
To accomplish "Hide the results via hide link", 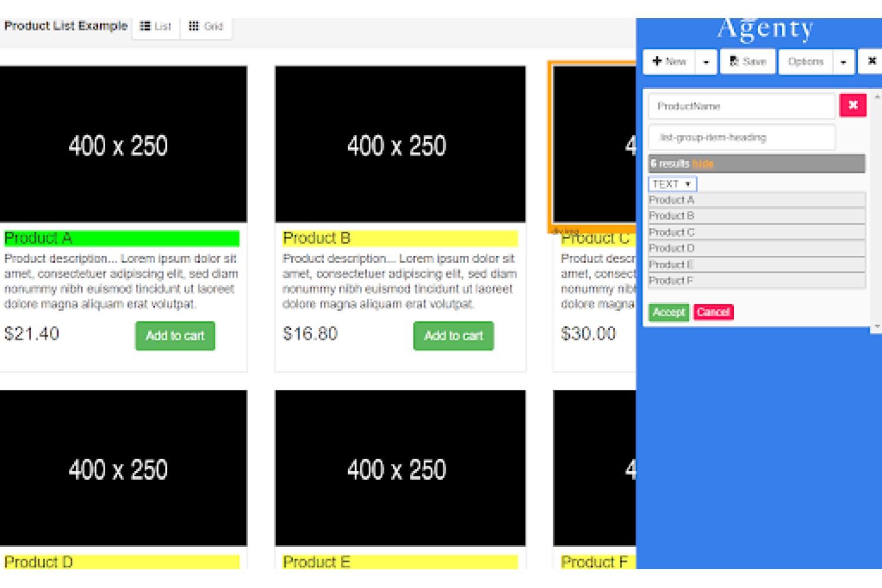I will pyautogui.click(x=703, y=163).
